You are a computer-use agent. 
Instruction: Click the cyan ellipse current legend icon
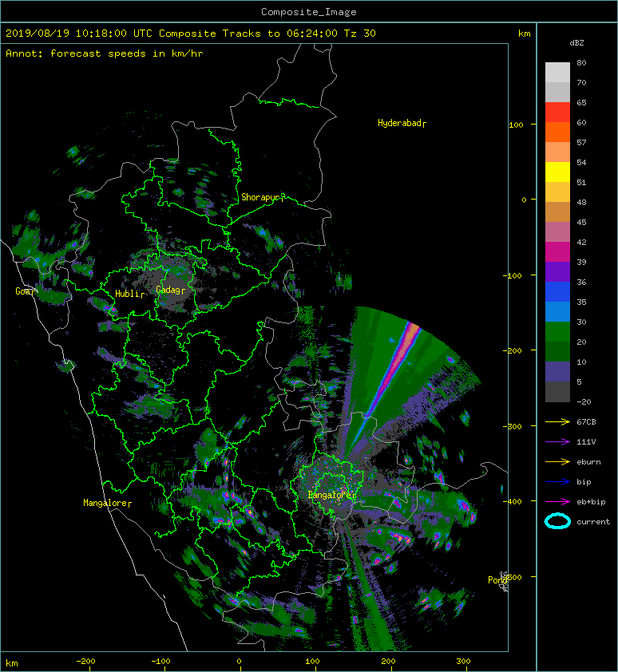pos(557,521)
